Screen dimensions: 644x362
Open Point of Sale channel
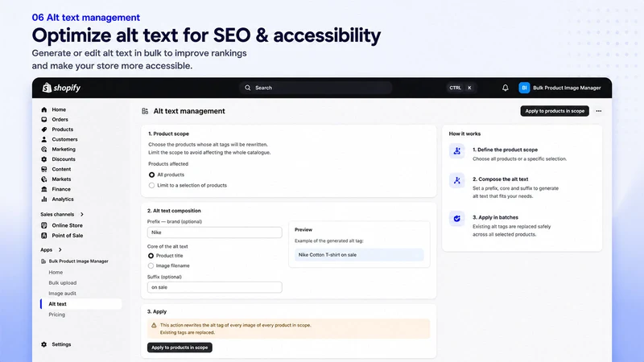[x=68, y=236]
